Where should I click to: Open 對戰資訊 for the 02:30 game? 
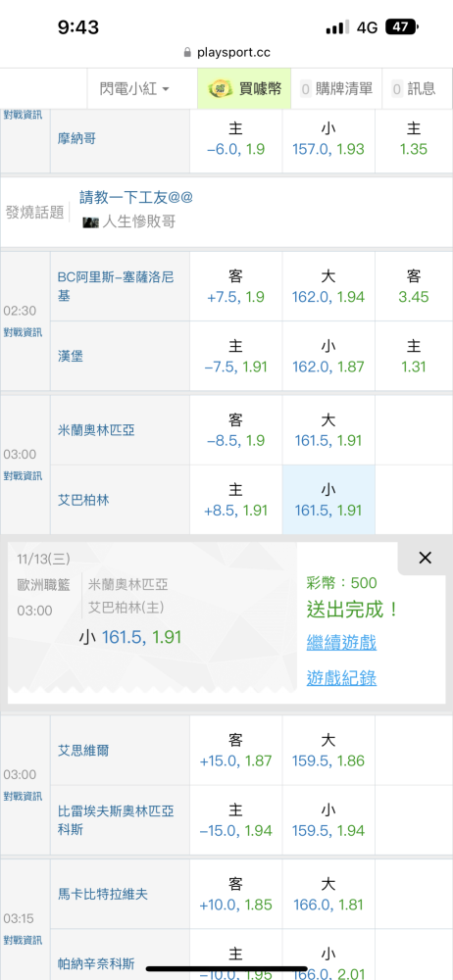pos(24,332)
